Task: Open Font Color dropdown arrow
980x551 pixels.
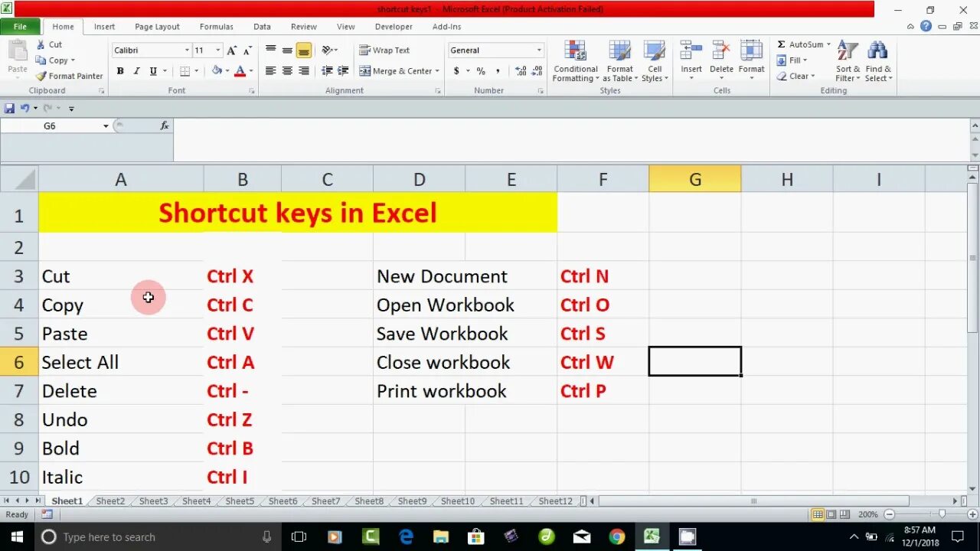Action: point(250,71)
